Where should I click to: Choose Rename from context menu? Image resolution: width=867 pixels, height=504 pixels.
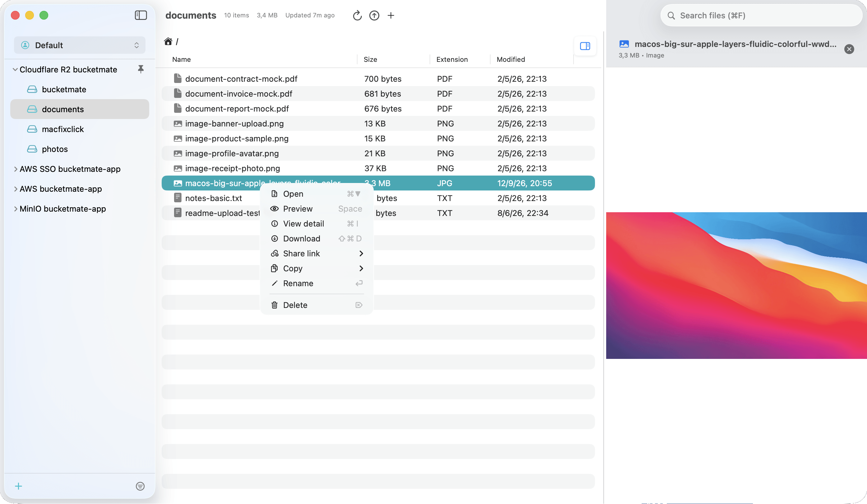(317, 283)
